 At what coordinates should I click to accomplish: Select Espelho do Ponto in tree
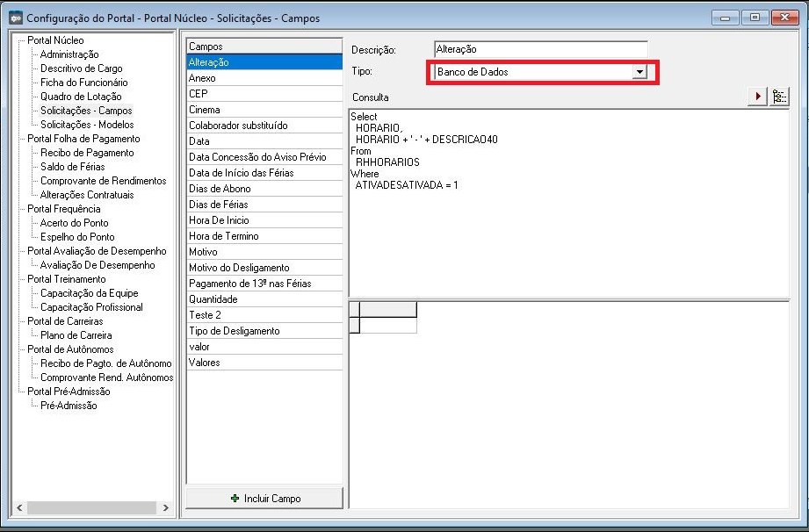(x=77, y=237)
